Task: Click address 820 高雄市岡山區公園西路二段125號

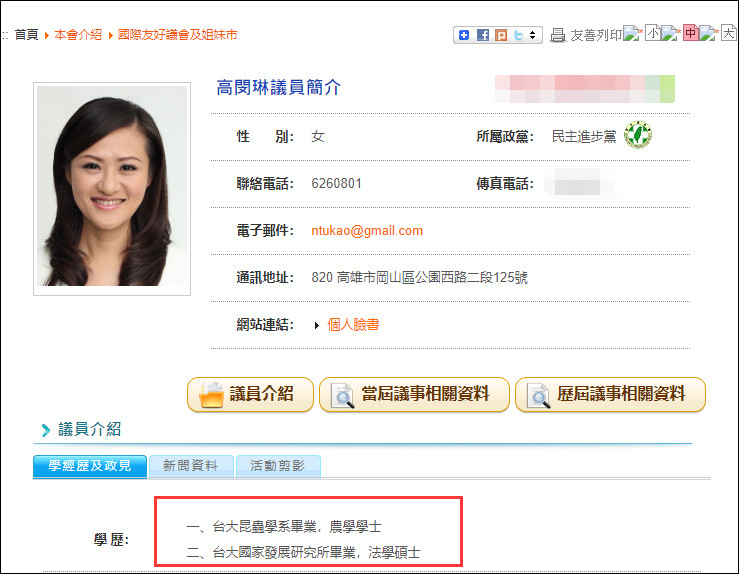Action: (419, 277)
